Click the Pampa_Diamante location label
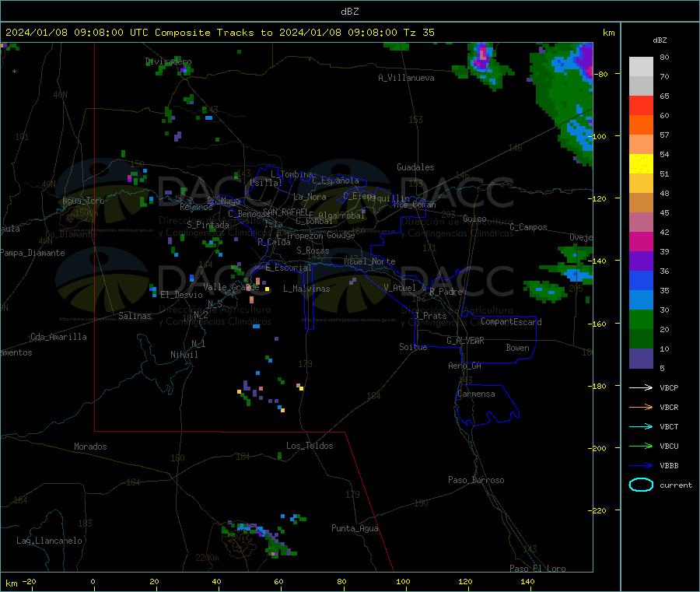 (32, 253)
